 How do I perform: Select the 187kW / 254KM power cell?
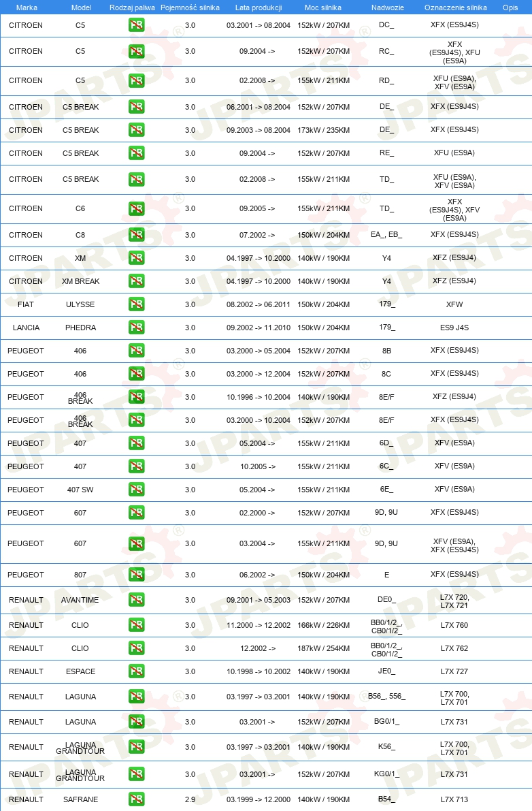pos(323,648)
